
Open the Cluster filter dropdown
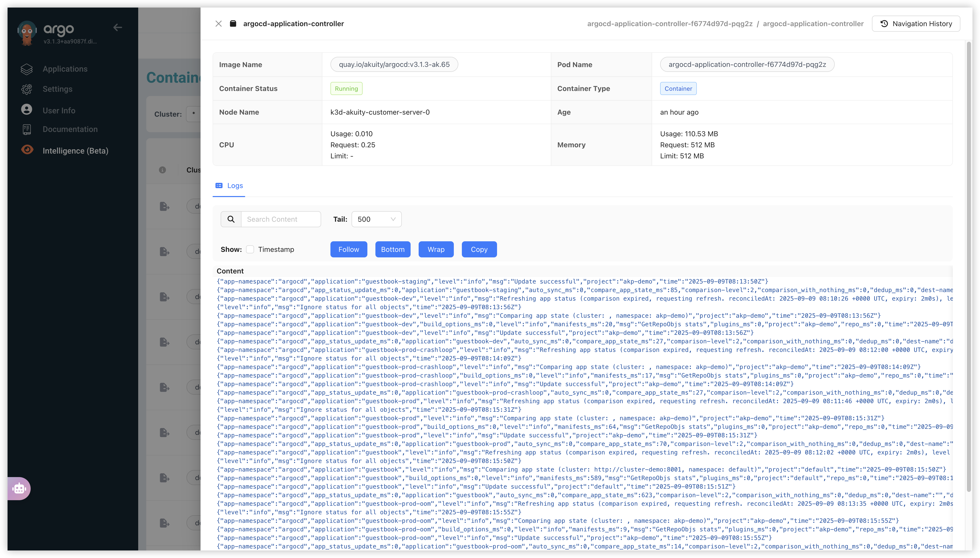[193, 114]
